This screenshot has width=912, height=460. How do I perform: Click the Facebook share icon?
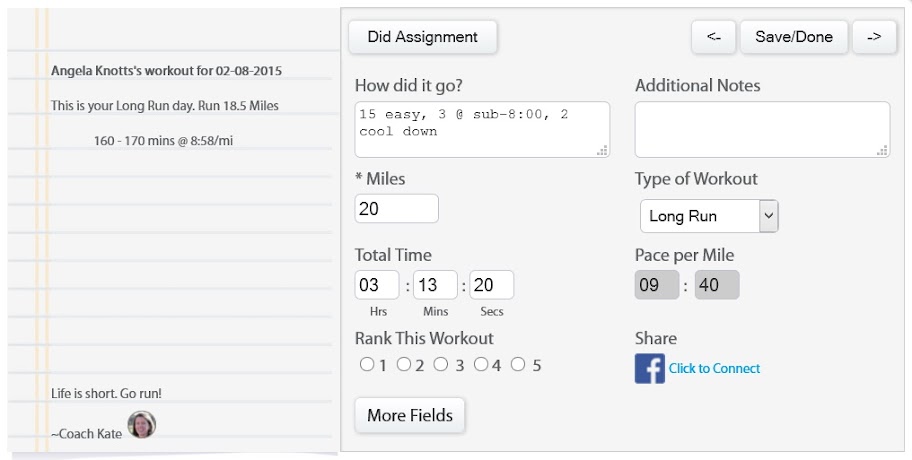[649, 368]
